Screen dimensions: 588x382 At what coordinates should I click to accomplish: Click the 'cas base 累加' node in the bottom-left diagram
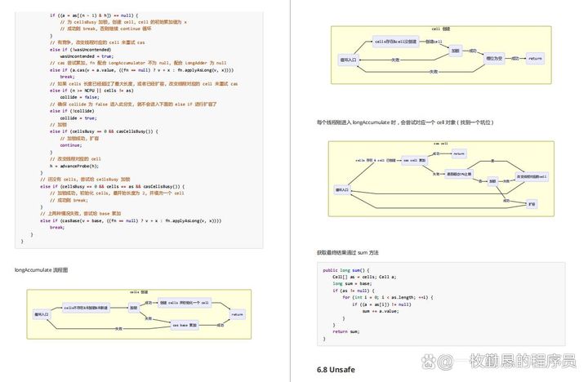point(185,326)
